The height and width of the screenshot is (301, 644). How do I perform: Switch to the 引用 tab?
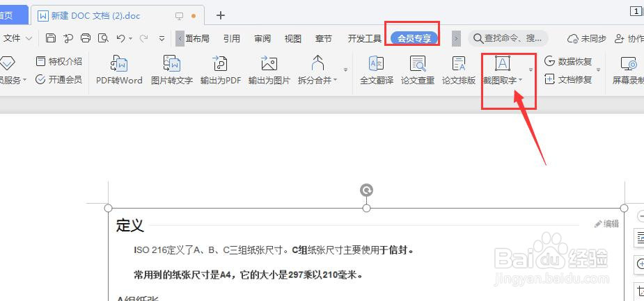232,38
